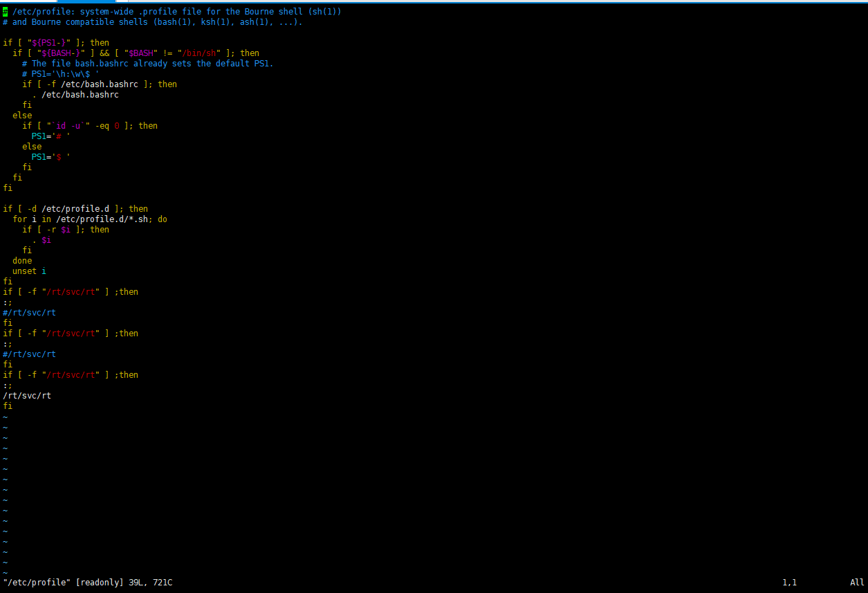Click the 'done' keyword line
Image resolution: width=868 pixels, height=593 pixels.
(22, 261)
